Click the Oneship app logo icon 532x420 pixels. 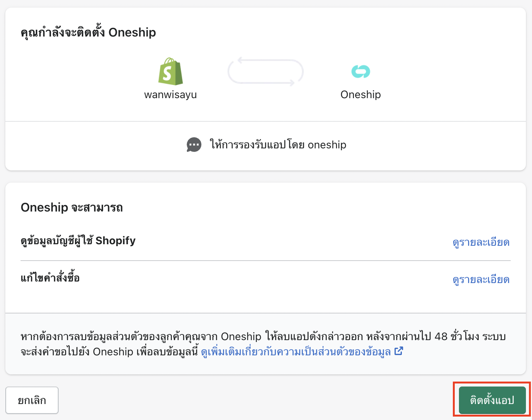pos(361,71)
